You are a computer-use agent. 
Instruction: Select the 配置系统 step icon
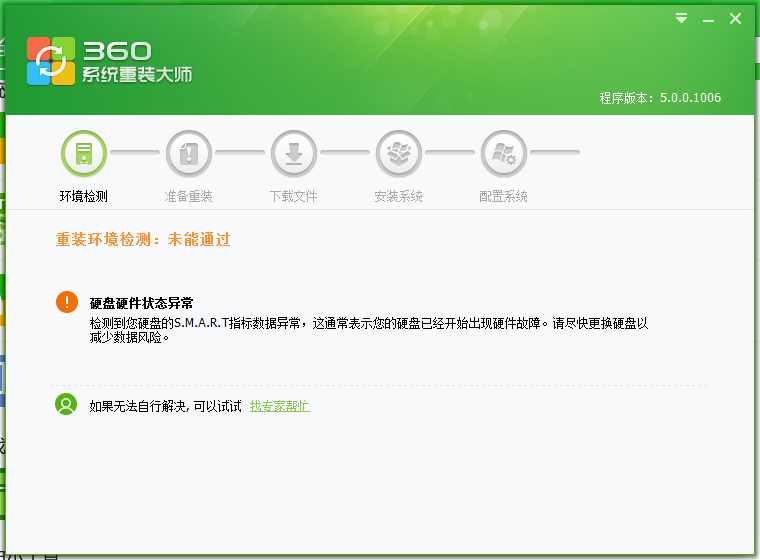[x=504, y=154]
